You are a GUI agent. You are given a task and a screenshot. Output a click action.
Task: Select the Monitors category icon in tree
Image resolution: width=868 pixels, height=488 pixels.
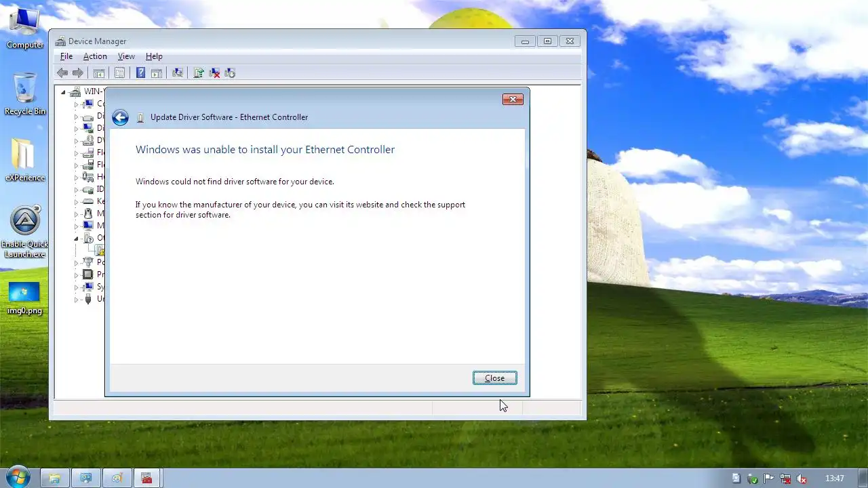87,226
